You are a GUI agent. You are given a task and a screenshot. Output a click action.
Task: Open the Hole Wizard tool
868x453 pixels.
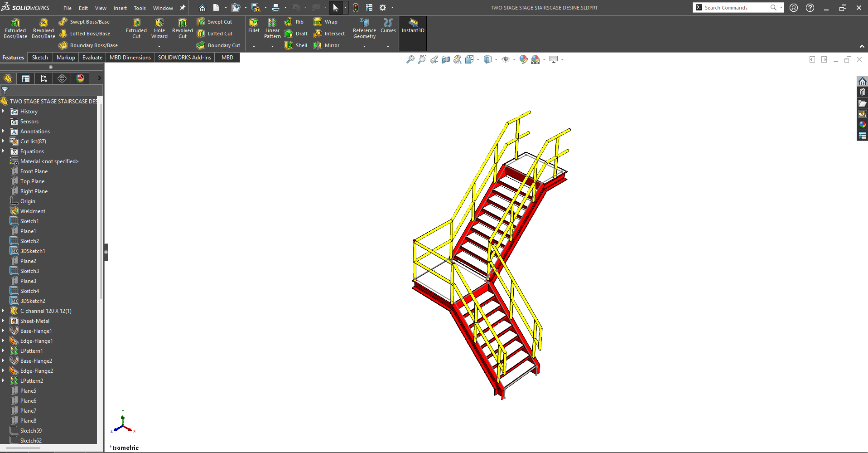[x=159, y=29]
